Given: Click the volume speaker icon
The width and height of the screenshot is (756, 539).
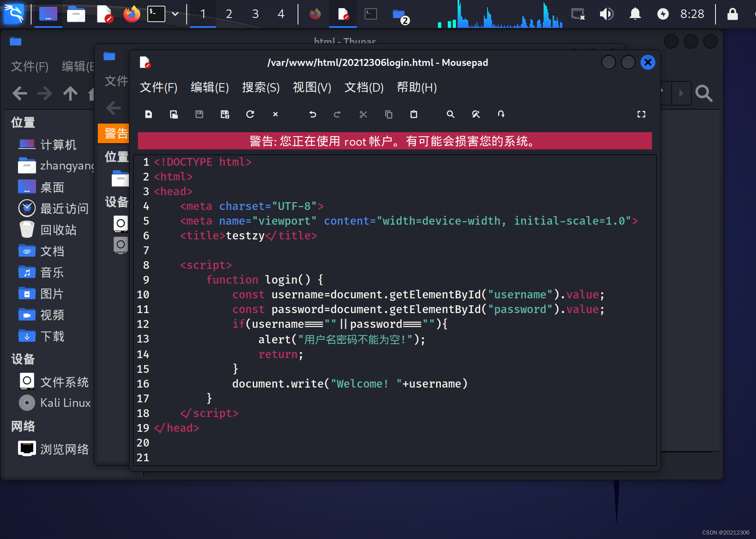Looking at the screenshot, I should point(607,14).
